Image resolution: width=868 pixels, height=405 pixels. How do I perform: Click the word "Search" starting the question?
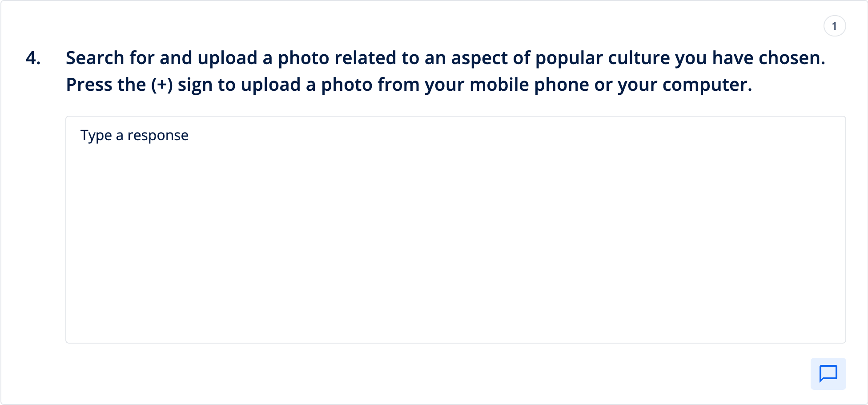[x=95, y=58]
